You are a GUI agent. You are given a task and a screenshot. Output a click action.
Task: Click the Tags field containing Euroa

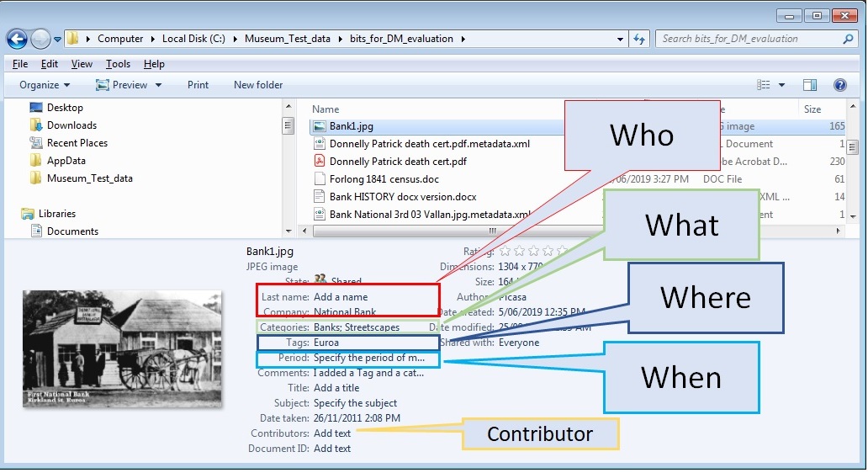326,343
